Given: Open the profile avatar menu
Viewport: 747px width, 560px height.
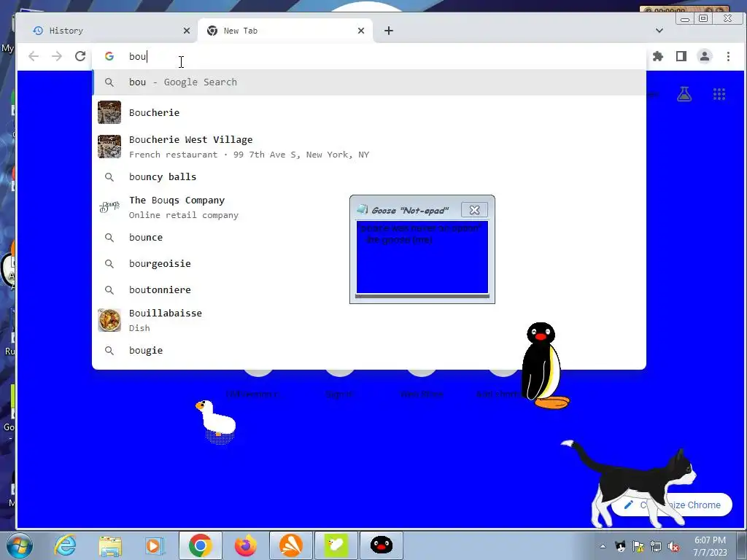Looking at the screenshot, I should (x=705, y=56).
